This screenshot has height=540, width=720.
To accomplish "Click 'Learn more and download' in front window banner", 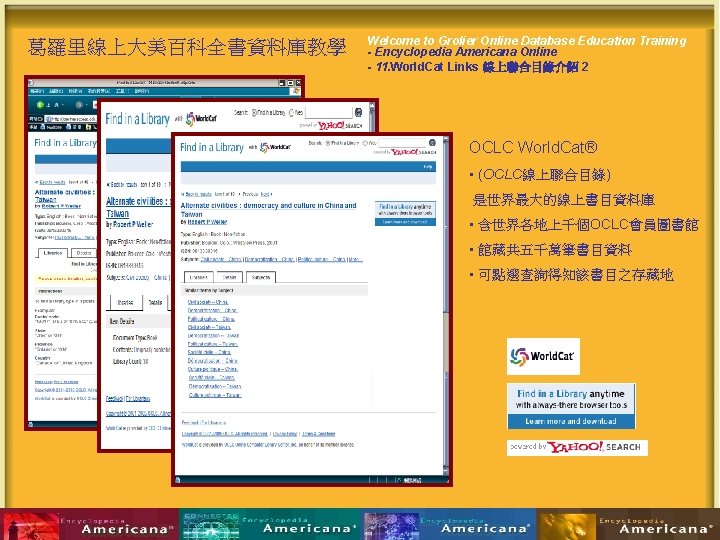I will tap(405, 222).
